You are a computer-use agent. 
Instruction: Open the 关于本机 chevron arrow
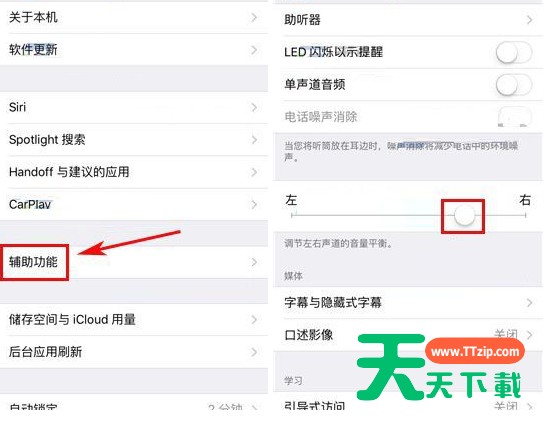254,17
